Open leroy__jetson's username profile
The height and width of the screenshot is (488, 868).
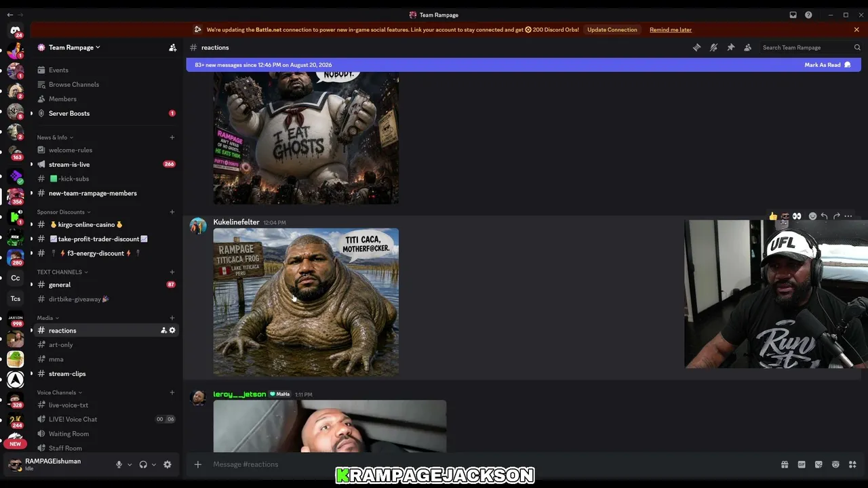coord(239,394)
